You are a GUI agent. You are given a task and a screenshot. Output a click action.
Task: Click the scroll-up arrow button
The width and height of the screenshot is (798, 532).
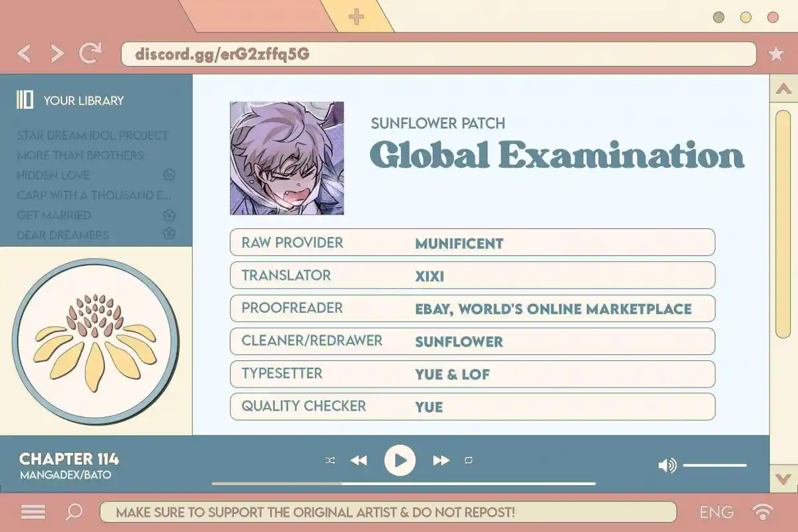pos(783,89)
